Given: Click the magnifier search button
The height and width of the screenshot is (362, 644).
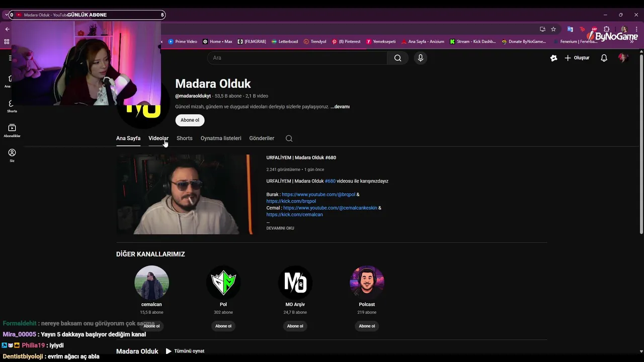Looking at the screenshot, I should [397, 58].
